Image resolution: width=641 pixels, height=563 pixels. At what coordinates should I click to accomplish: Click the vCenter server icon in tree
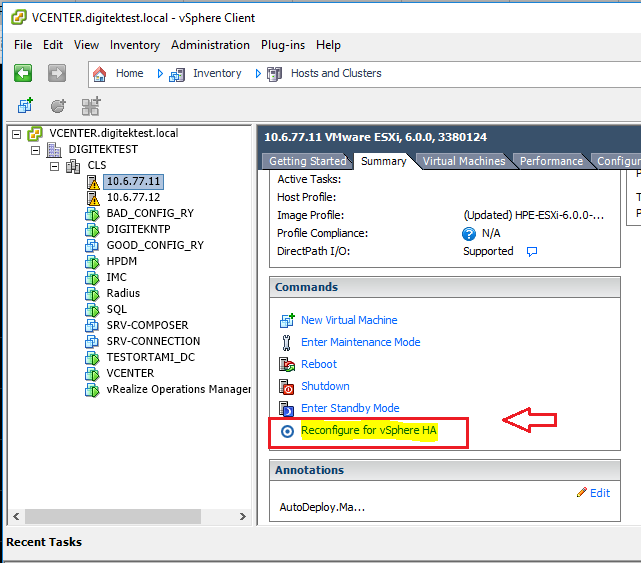pos(35,134)
